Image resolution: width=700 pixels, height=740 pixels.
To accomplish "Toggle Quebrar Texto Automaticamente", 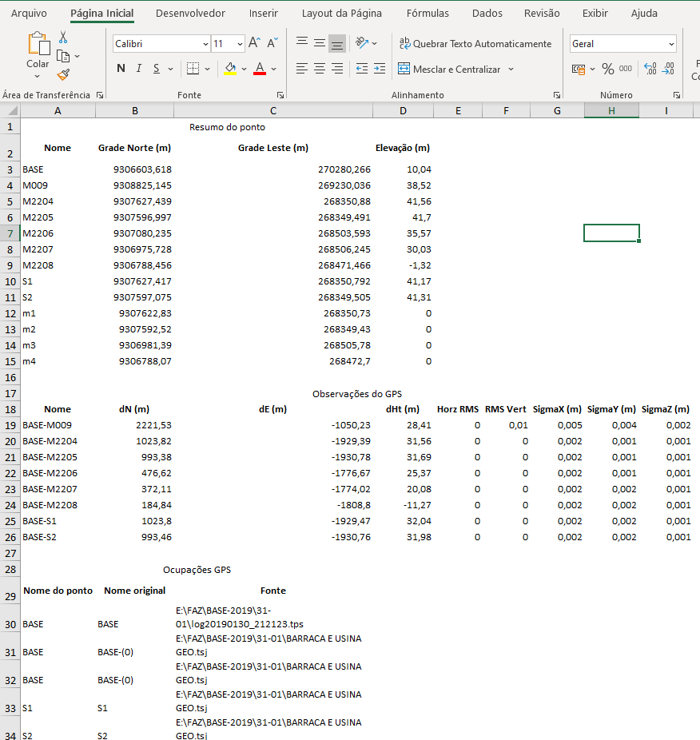I will (475, 44).
